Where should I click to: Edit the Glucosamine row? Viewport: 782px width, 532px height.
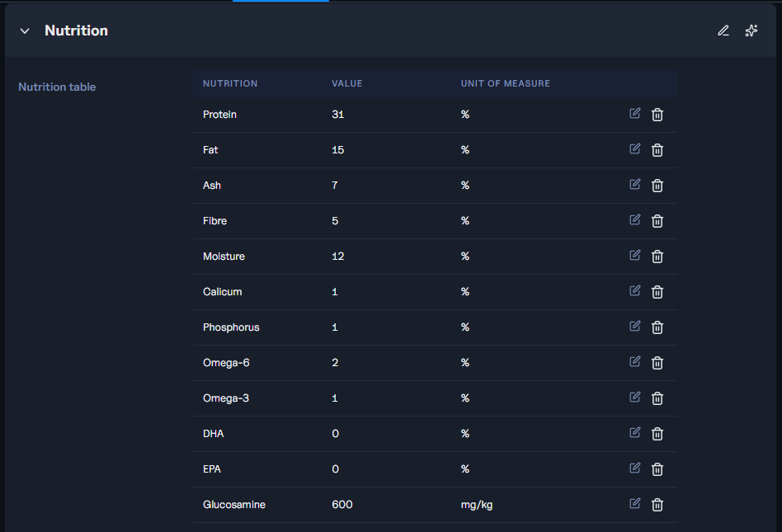click(x=635, y=503)
